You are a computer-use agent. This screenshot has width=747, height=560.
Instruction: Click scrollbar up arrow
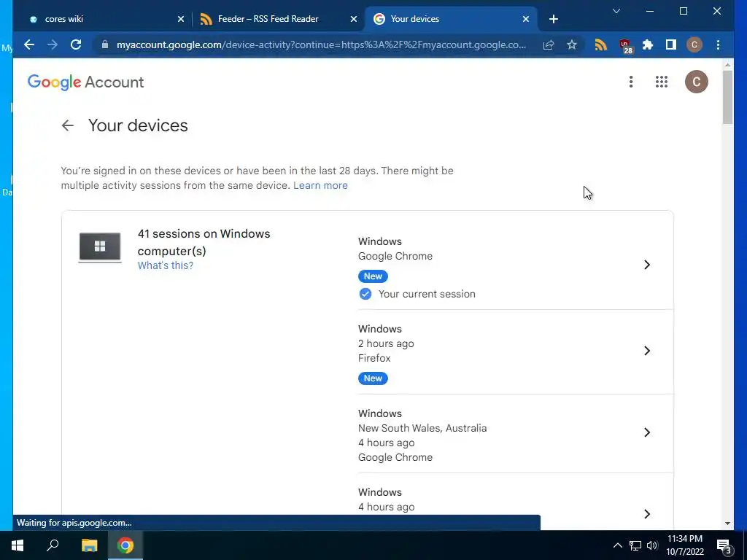pos(727,64)
